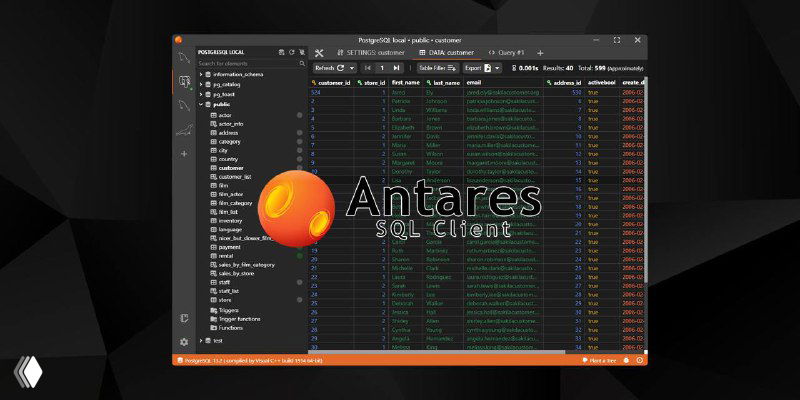This screenshot has height=400, width=800.
Task: Select the address table in tree
Action: [x=228, y=133]
